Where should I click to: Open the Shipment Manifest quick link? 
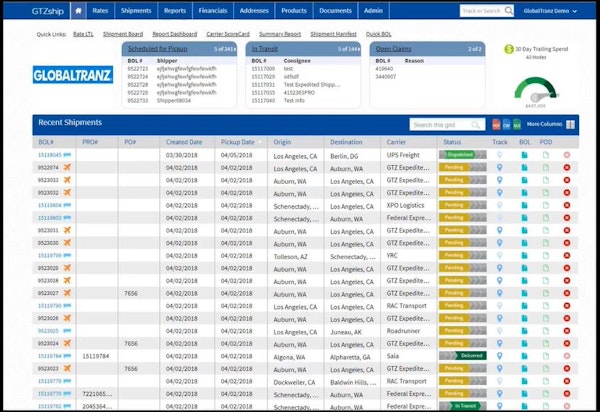(x=333, y=34)
